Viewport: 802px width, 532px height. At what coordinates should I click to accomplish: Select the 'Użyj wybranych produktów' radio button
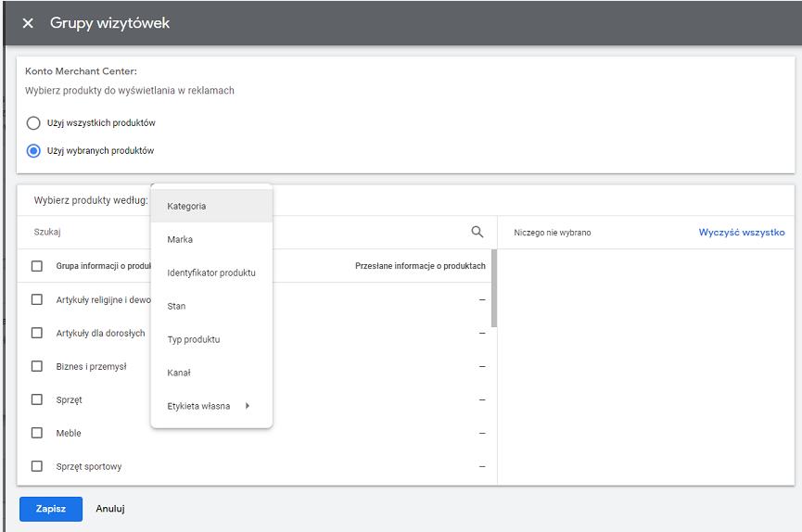point(33,151)
